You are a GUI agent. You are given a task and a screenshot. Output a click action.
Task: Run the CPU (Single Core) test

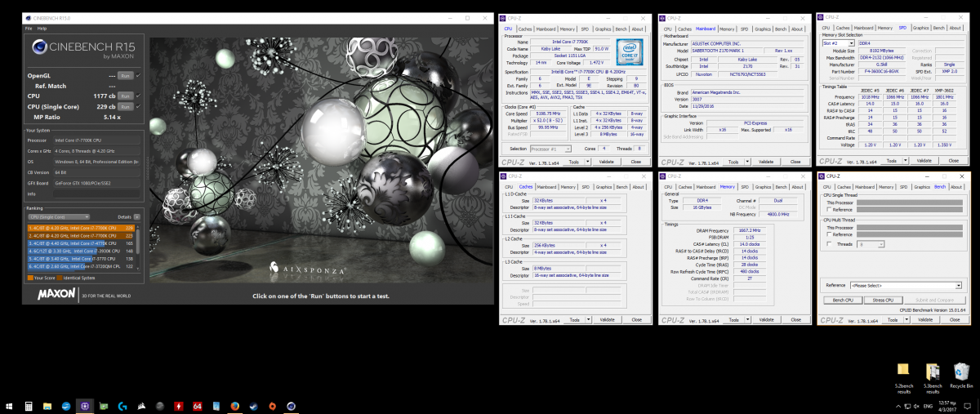pos(125,107)
